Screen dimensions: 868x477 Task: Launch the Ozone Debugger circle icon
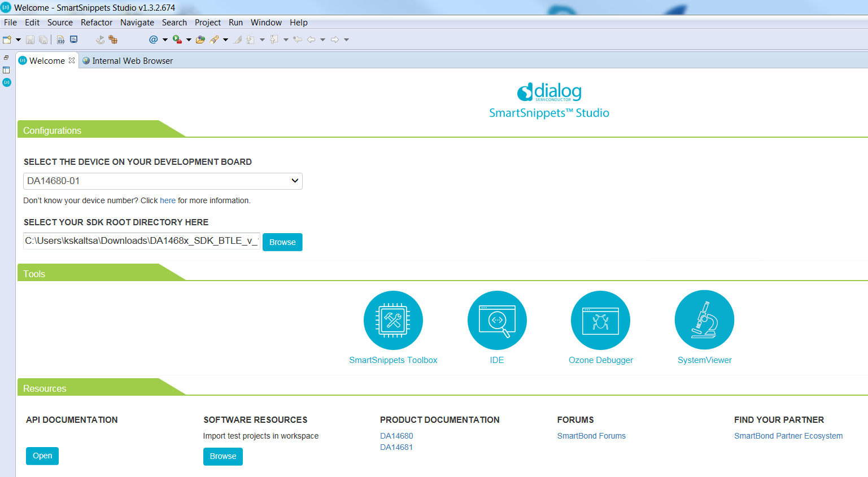click(x=600, y=320)
